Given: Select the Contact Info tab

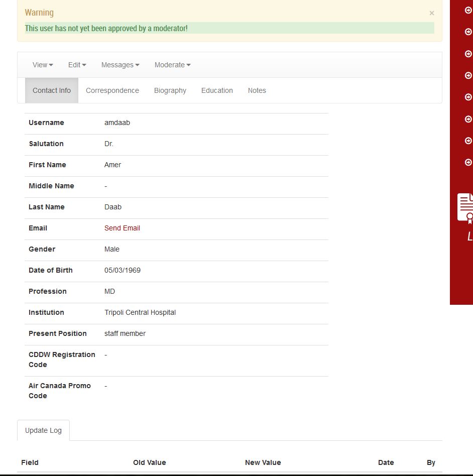Looking at the screenshot, I should (52, 90).
